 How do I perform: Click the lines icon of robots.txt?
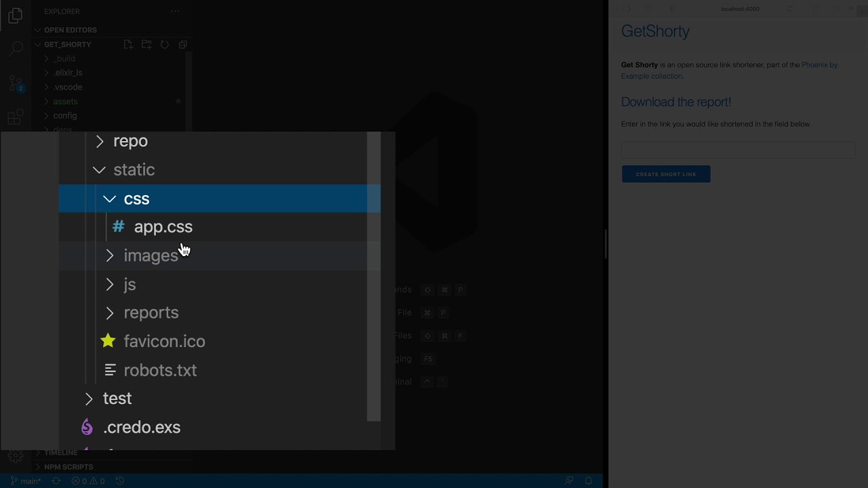(111, 370)
